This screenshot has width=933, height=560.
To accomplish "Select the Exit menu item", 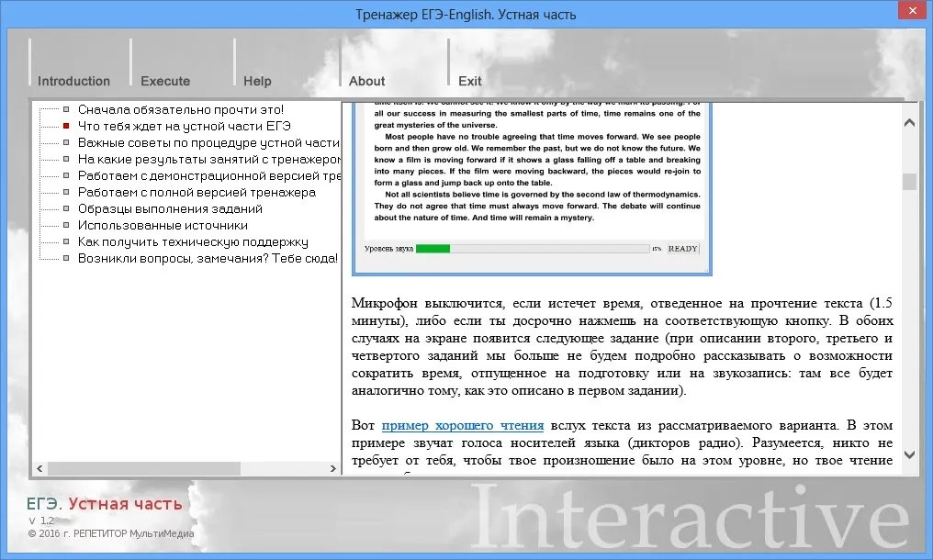I will [469, 81].
